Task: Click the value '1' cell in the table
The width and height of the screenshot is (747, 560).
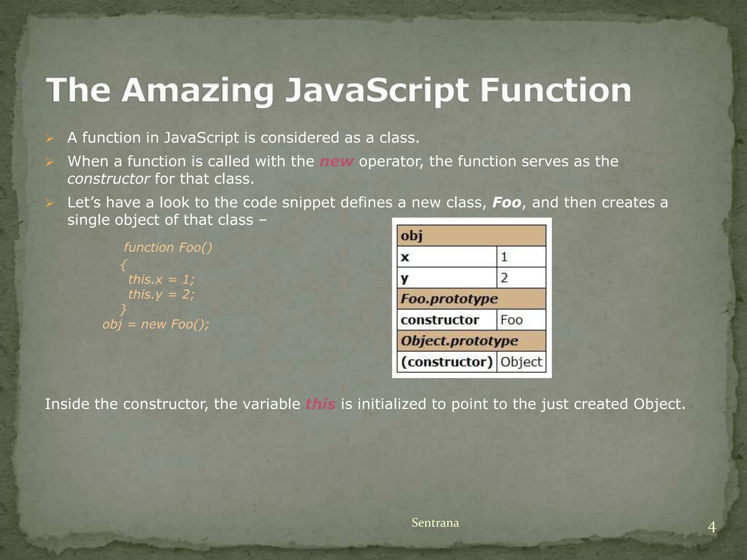Action: (x=522, y=257)
